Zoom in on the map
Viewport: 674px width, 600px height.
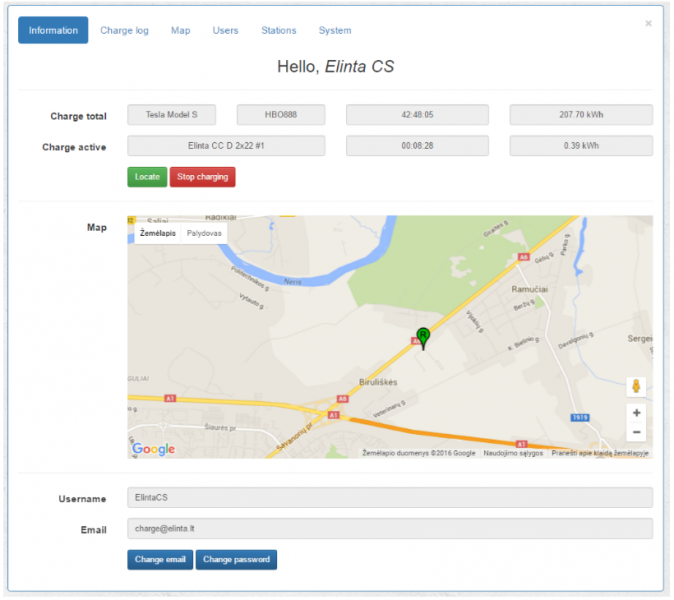(636, 412)
